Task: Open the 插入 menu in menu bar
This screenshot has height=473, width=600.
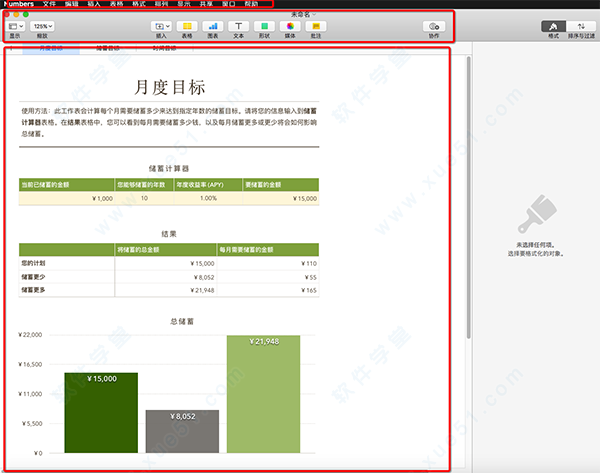Action: click(x=94, y=4)
